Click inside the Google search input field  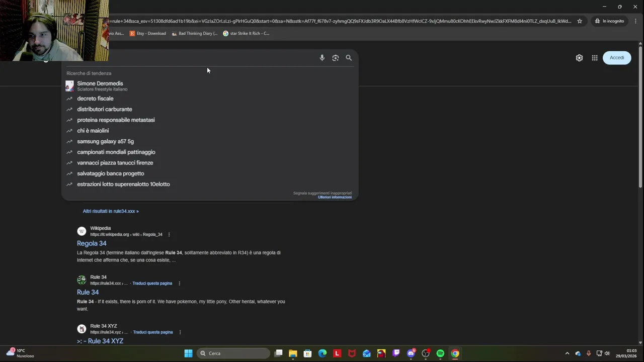click(x=211, y=58)
